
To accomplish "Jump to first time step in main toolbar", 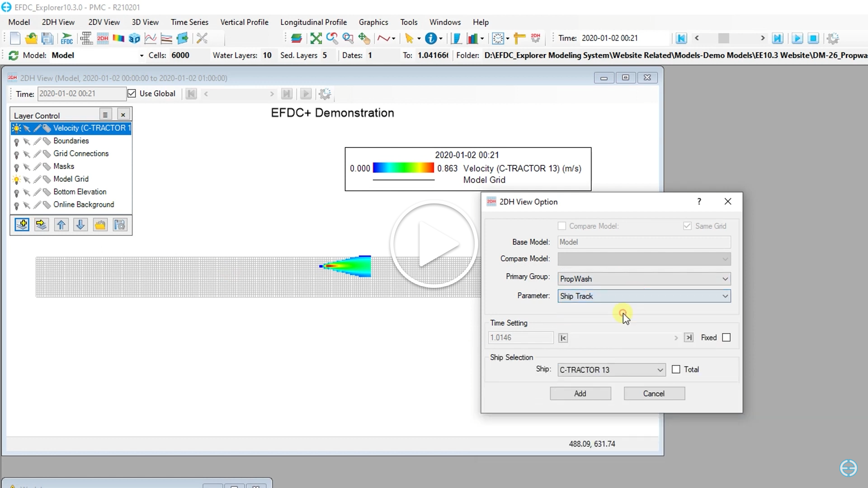I will click(681, 38).
